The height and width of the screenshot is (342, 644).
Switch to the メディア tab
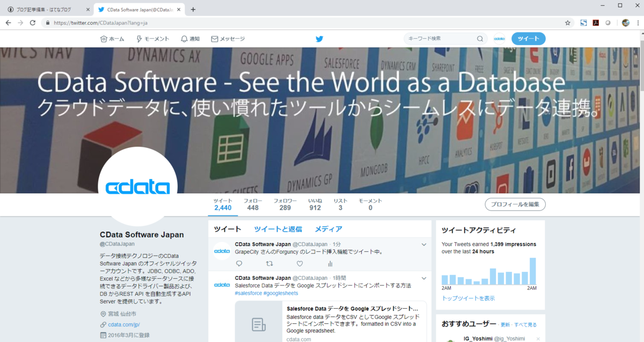pyautogui.click(x=327, y=229)
